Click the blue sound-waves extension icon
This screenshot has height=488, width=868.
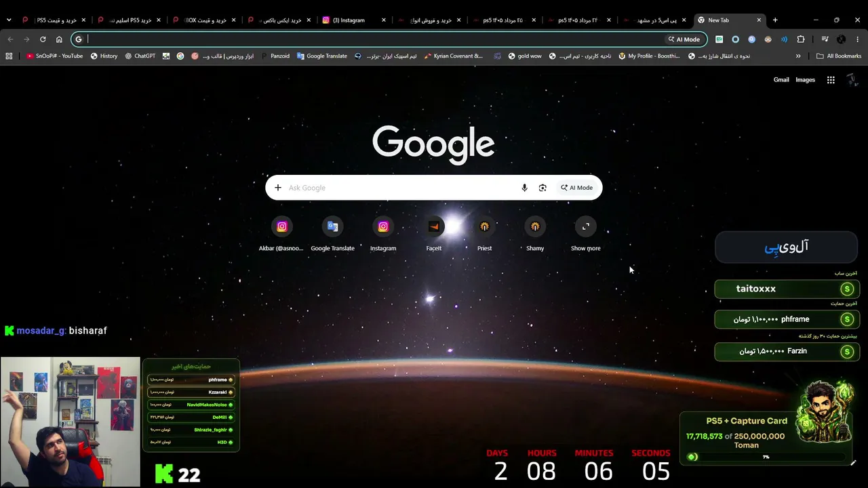tap(784, 39)
